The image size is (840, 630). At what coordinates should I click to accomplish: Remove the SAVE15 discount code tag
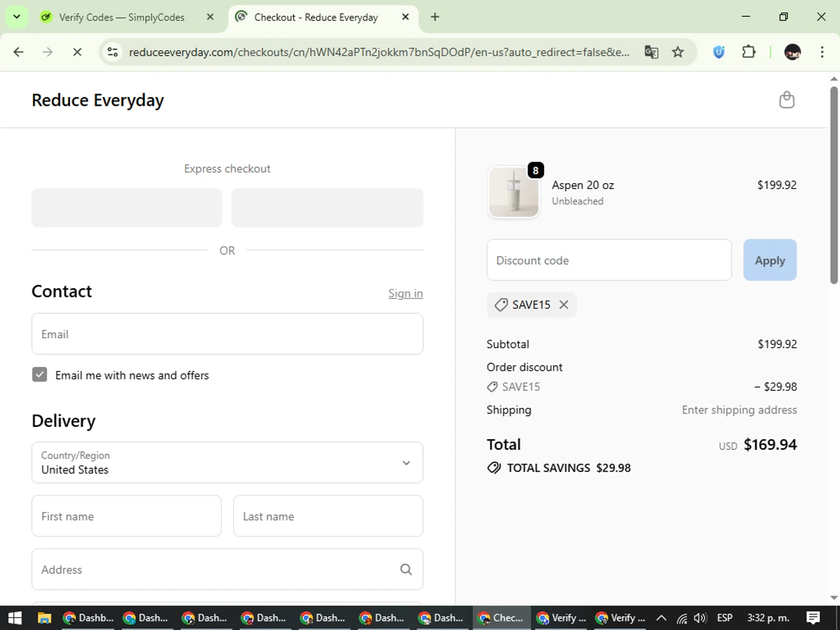564,305
